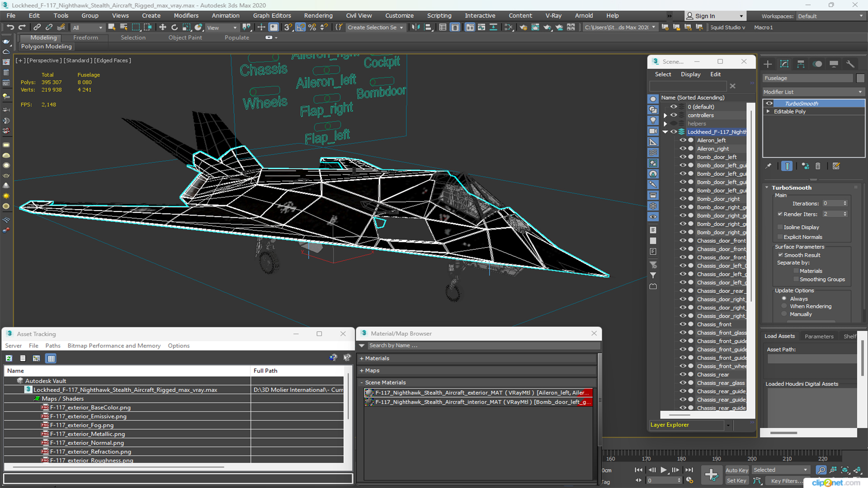The width and height of the screenshot is (868, 488).
Task: Open the selection filter All dropdown
Action: click(88, 28)
